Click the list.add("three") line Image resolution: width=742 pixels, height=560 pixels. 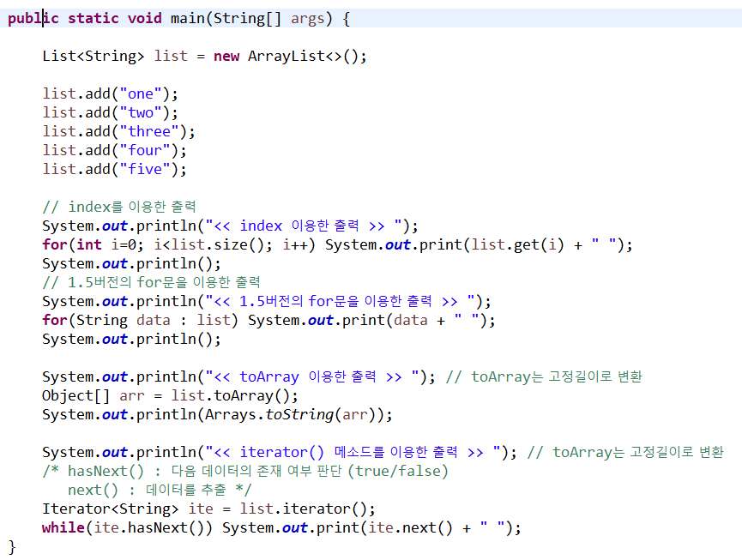click(118, 131)
